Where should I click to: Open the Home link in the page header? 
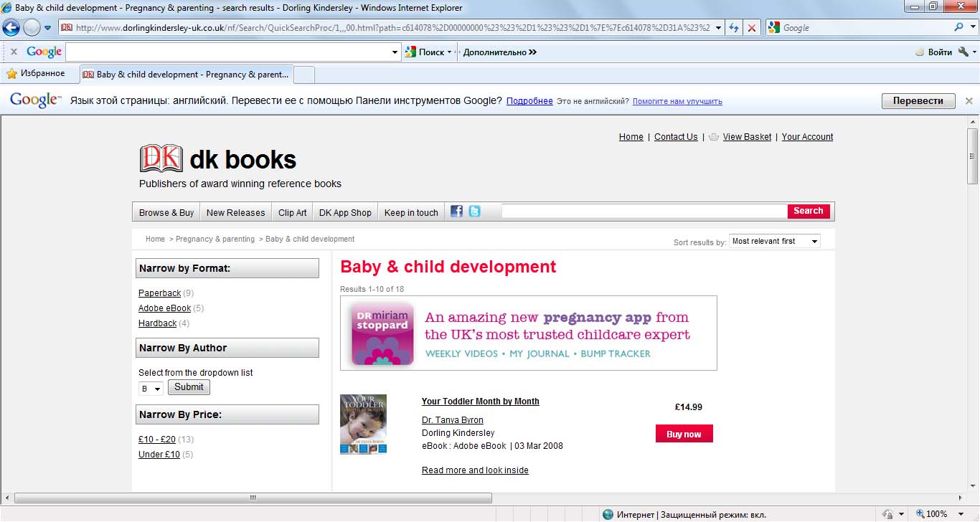[x=631, y=137]
